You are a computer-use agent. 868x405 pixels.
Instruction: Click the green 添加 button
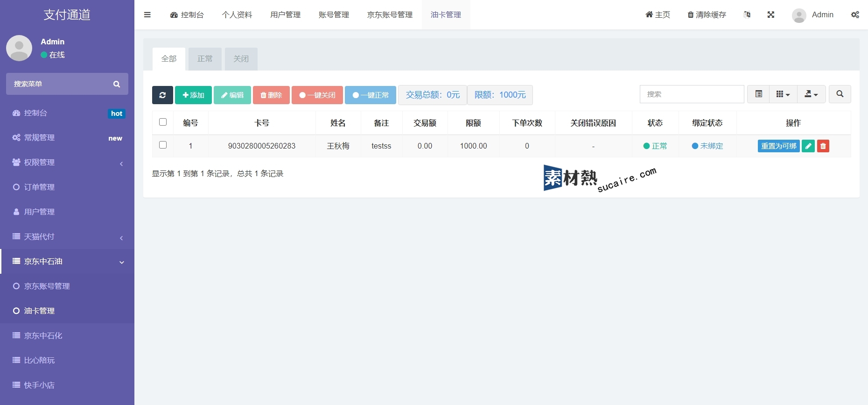click(193, 95)
